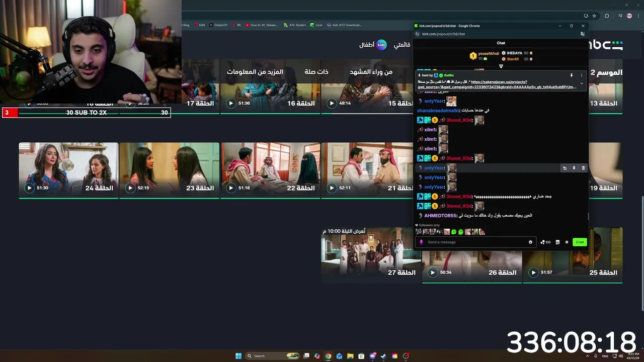Open ABN bookmark

coord(199,25)
